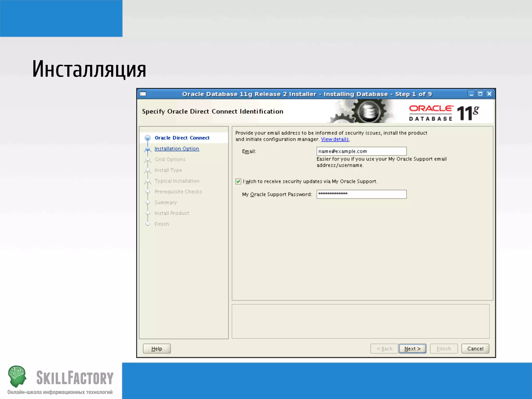Open the Installation Option step link

pos(177,149)
